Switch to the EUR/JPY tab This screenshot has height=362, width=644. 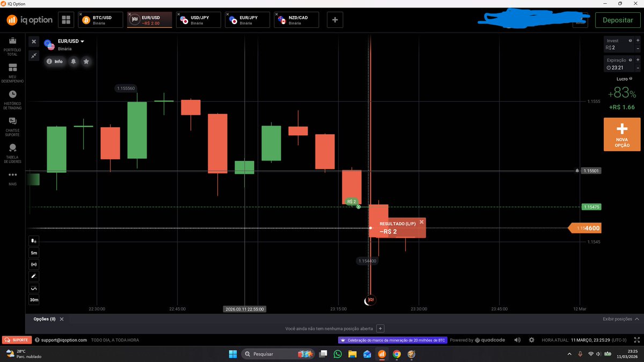(x=247, y=20)
